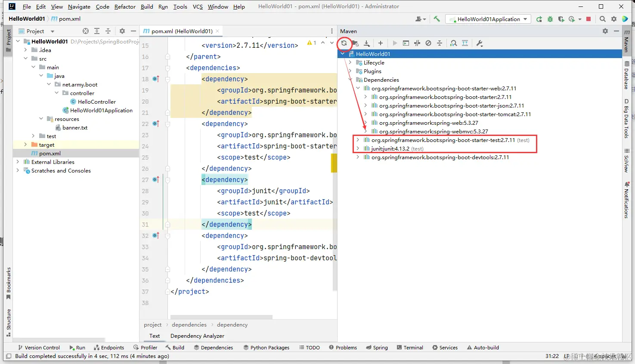Expand spring-boot-devtools dependency node
Screen dimensions: 635x364
pos(358,157)
